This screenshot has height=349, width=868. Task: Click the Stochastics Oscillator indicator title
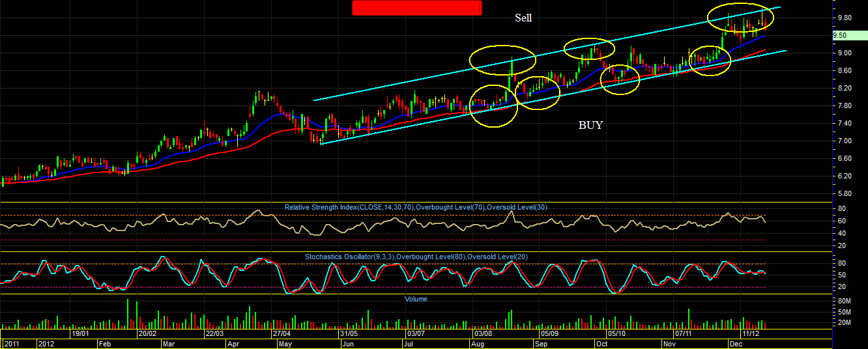pos(416,257)
